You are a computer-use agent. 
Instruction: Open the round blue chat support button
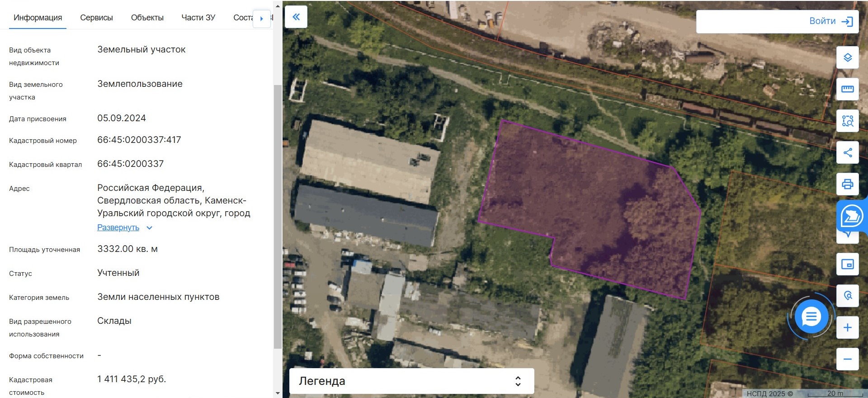[x=811, y=317]
